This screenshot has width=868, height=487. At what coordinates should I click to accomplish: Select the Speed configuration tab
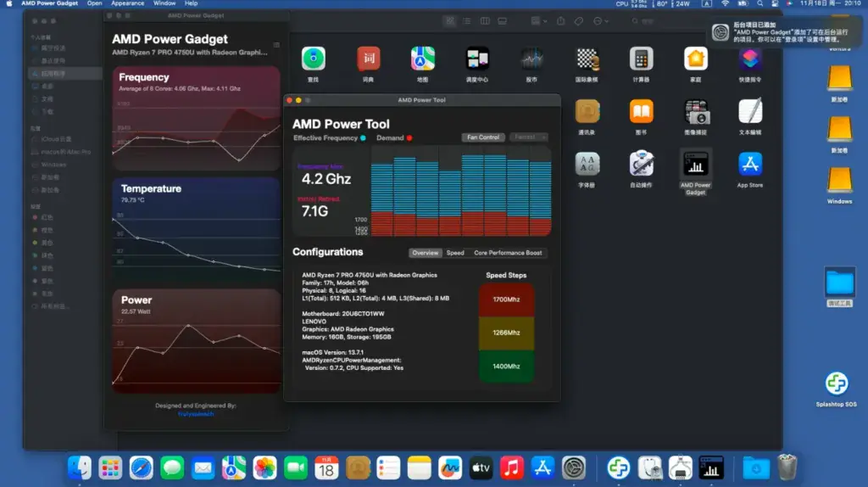pyautogui.click(x=455, y=253)
